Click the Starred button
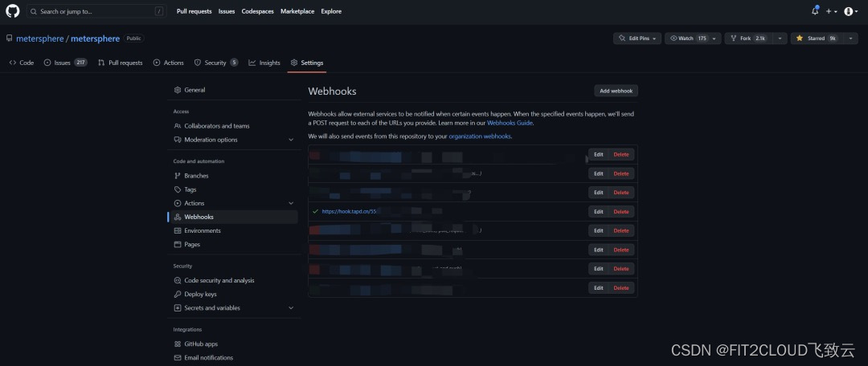 coord(817,39)
